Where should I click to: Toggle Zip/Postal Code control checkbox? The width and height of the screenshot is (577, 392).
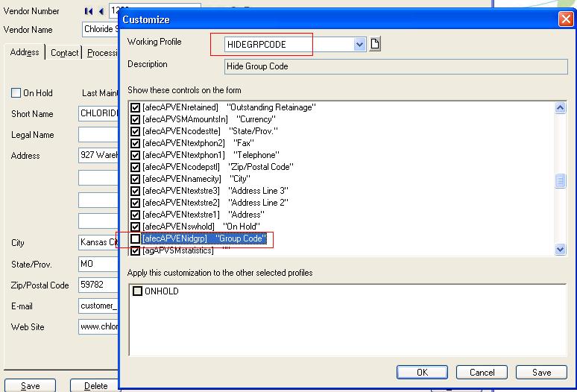(x=136, y=168)
